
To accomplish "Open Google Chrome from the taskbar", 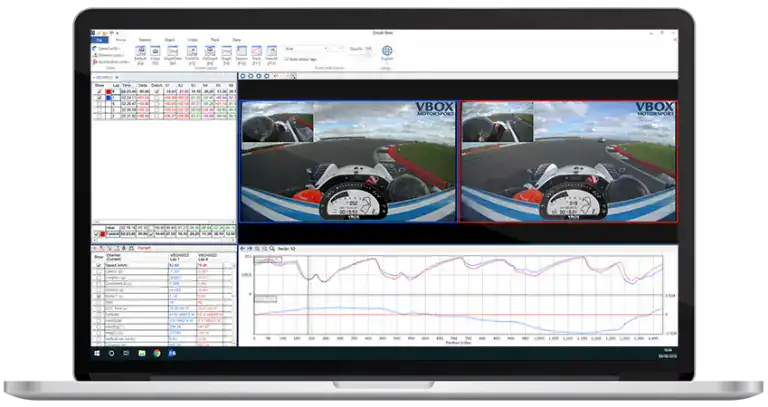I will (157, 353).
